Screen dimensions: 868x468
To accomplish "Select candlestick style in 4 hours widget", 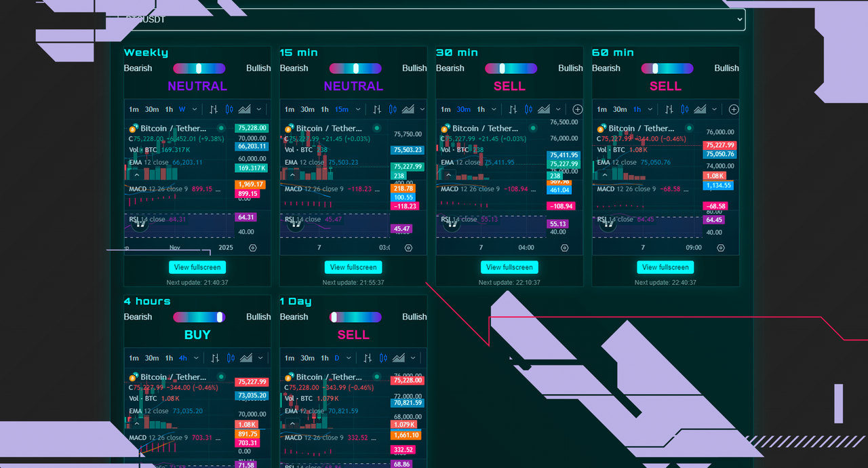I will (x=231, y=358).
